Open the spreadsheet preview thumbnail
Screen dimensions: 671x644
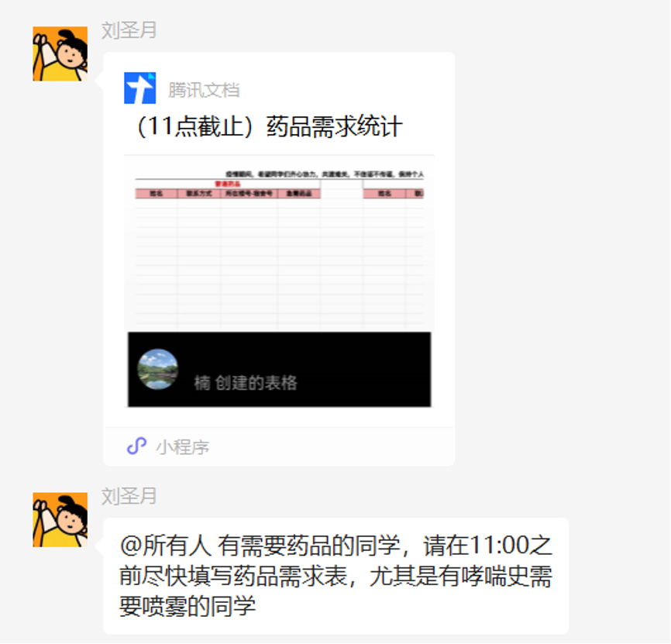pyautogui.click(x=280, y=244)
